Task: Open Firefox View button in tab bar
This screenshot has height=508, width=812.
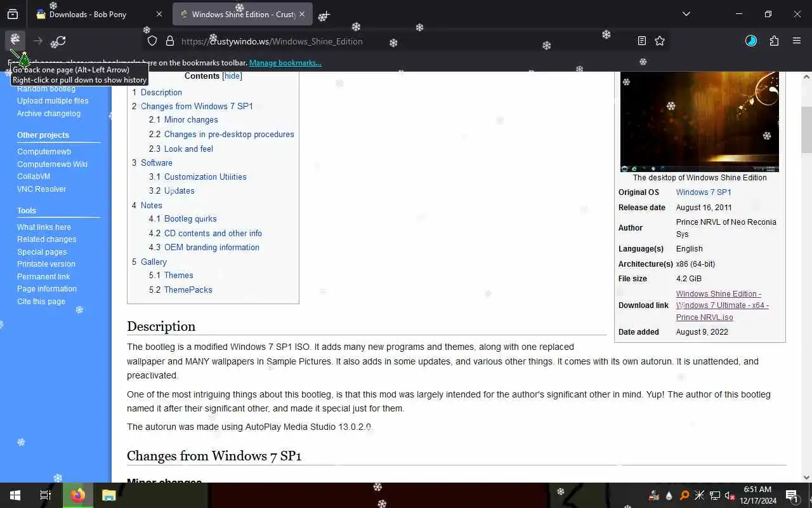Action: click(x=13, y=14)
